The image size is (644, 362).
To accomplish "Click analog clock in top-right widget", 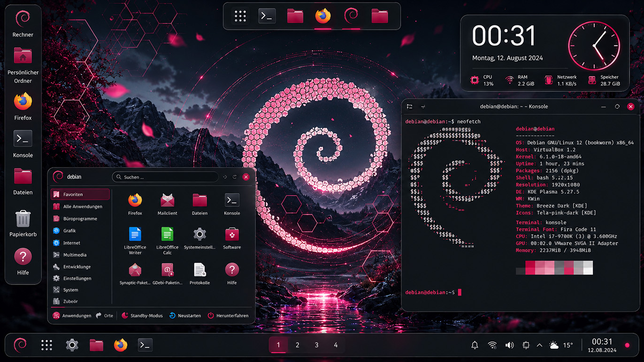I will point(594,45).
